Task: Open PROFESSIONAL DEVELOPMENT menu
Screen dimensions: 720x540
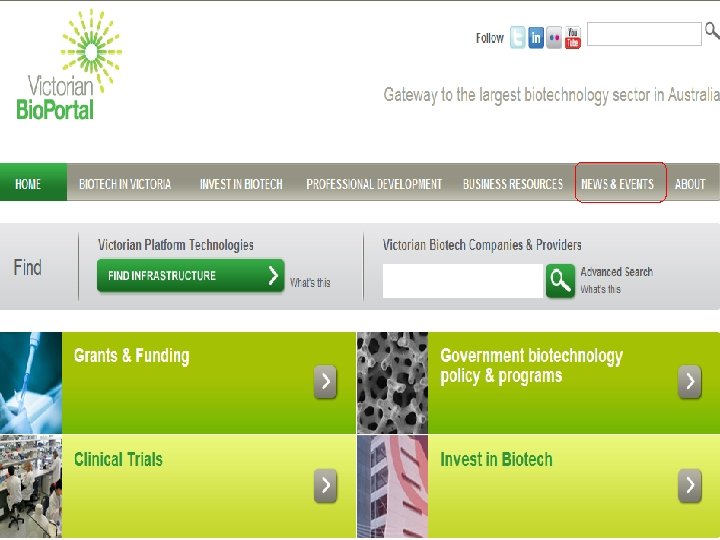Action: tap(374, 184)
